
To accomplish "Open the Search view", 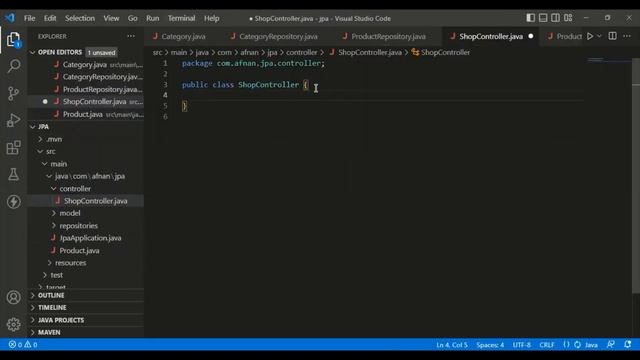I will click(x=13, y=66).
